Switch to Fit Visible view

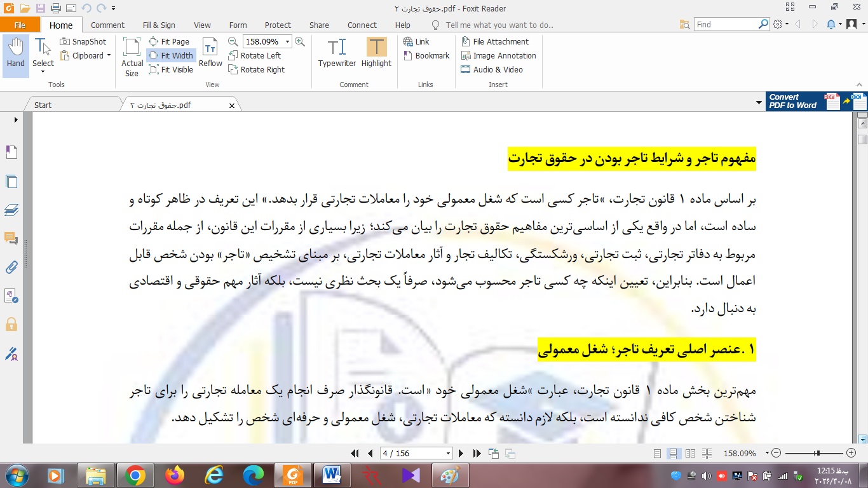coord(171,70)
